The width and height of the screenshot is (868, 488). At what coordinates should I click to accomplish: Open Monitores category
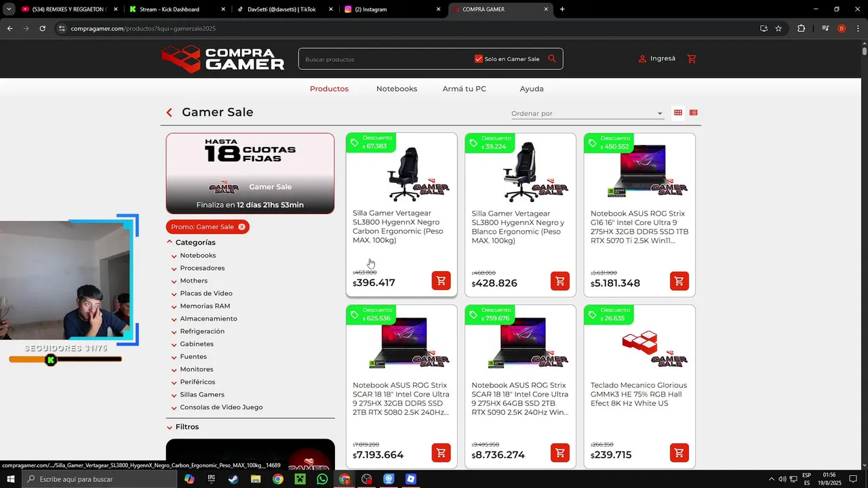click(x=197, y=369)
